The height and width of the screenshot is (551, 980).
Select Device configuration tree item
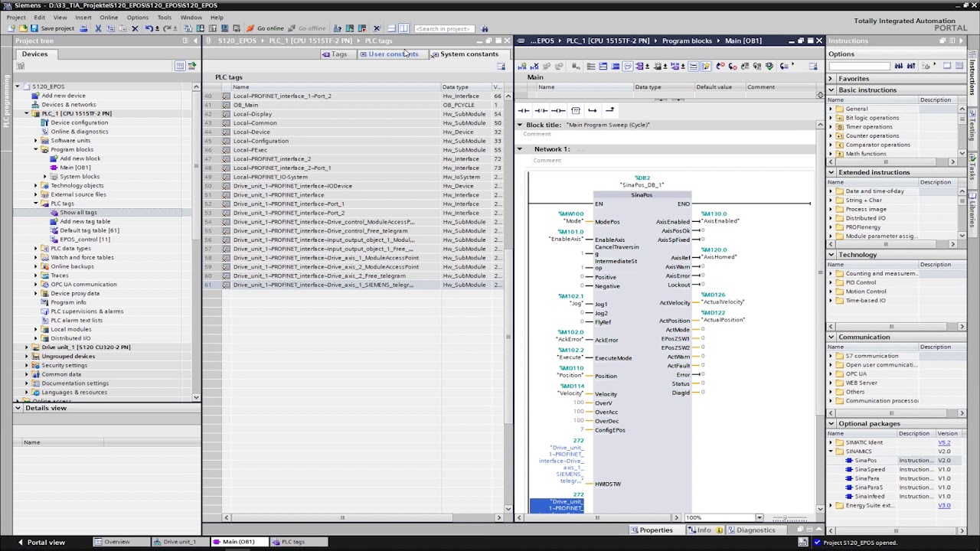(x=79, y=122)
